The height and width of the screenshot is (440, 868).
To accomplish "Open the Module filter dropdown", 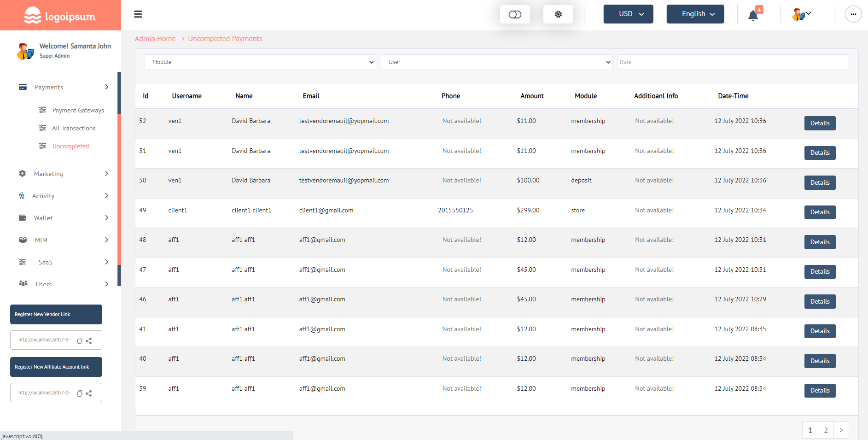I will (260, 62).
